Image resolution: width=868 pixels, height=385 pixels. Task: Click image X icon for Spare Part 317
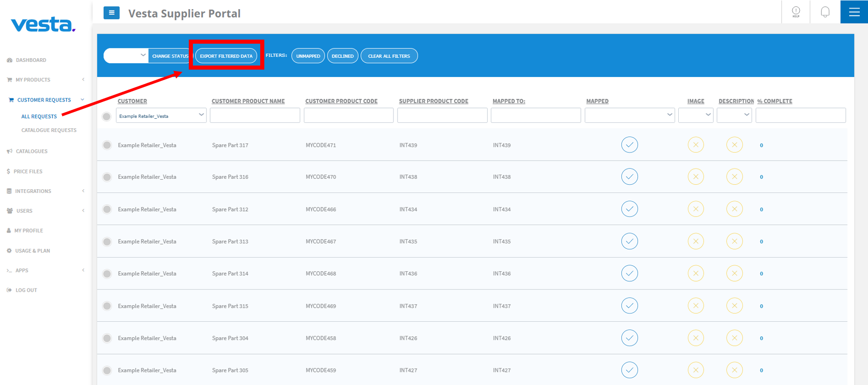tap(696, 145)
